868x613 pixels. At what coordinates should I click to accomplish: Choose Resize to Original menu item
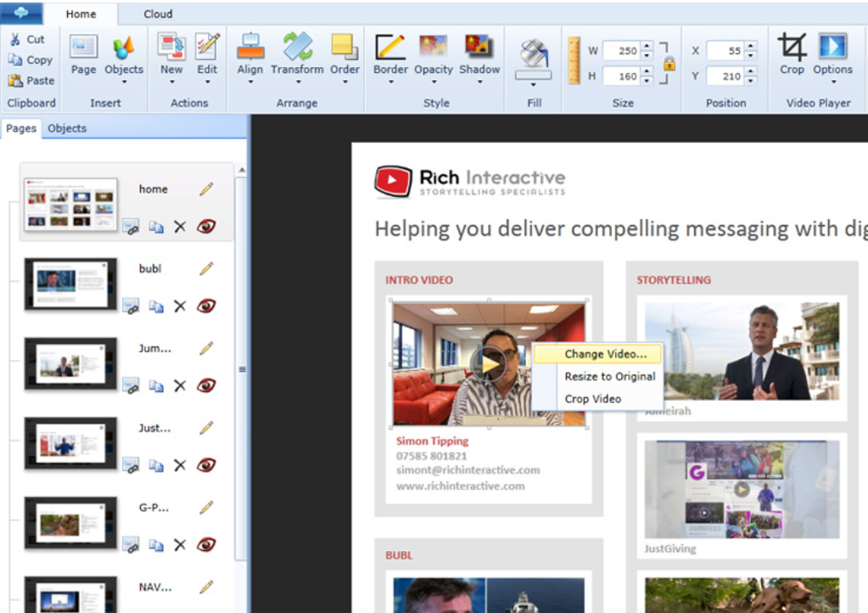pyautogui.click(x=598, y=377)
